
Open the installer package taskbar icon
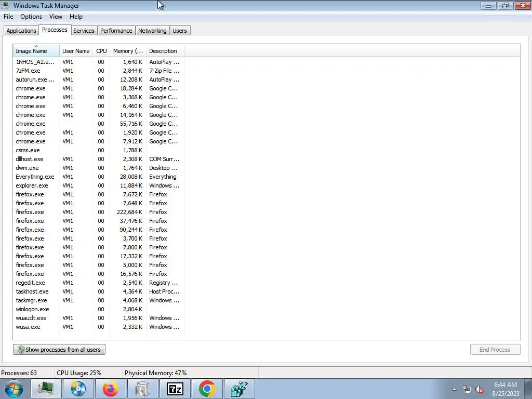pos(143,389)
